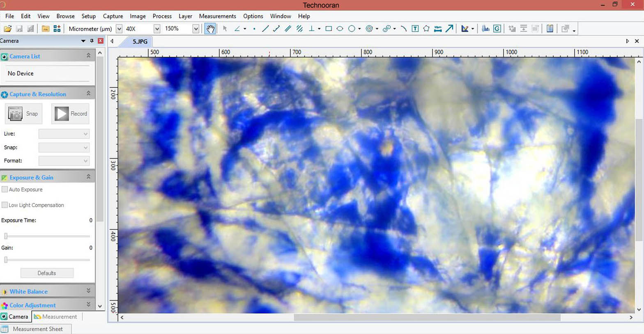Select the rectangle measurement tool

click(329, 29)
